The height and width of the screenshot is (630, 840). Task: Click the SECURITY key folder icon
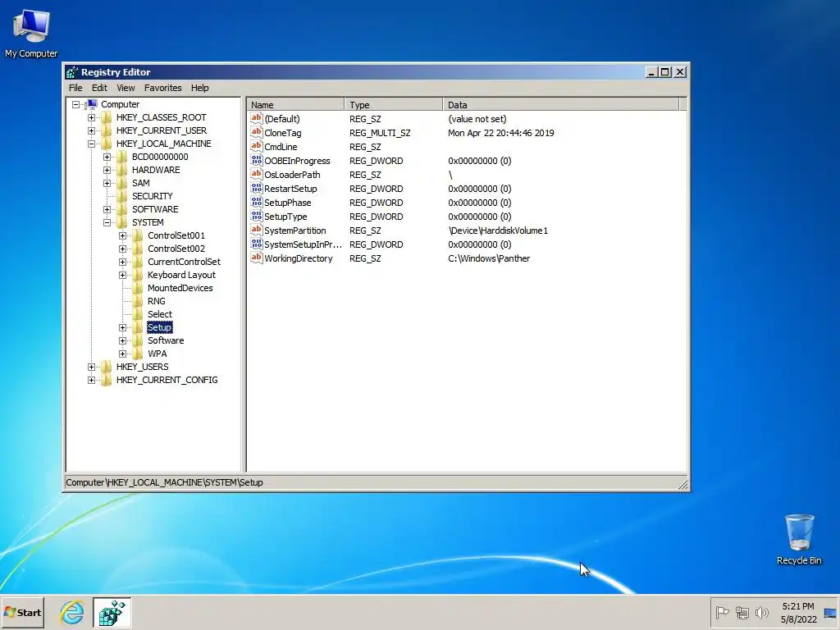[x=122, y=196]
